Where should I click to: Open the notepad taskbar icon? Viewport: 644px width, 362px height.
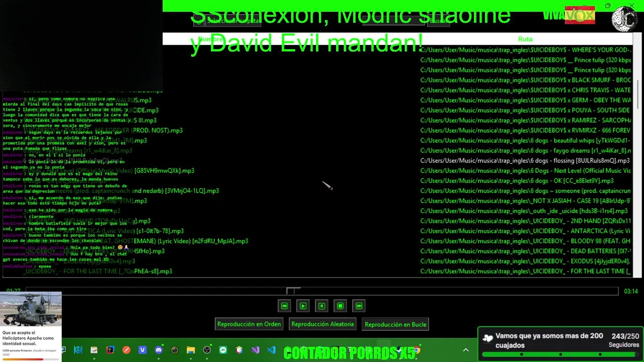[94, 350]
